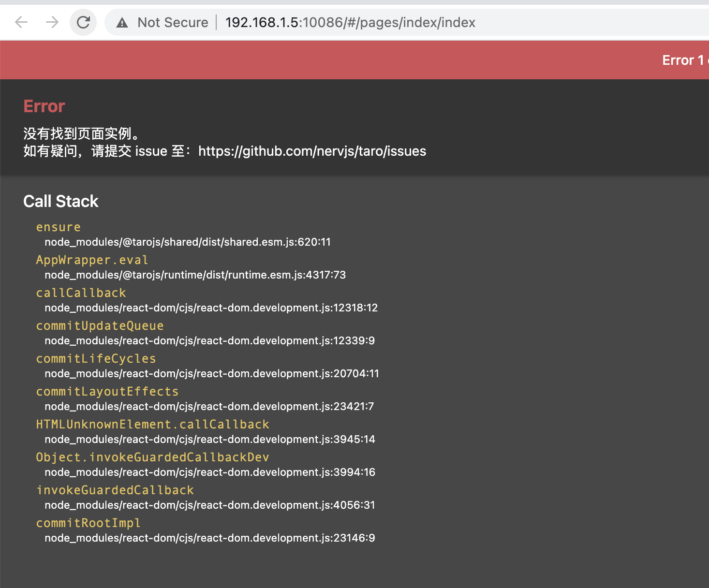Select the 'commitRootImpl' stack frame
The width and height of the screenshot is (709, 588).
[88, 523]
